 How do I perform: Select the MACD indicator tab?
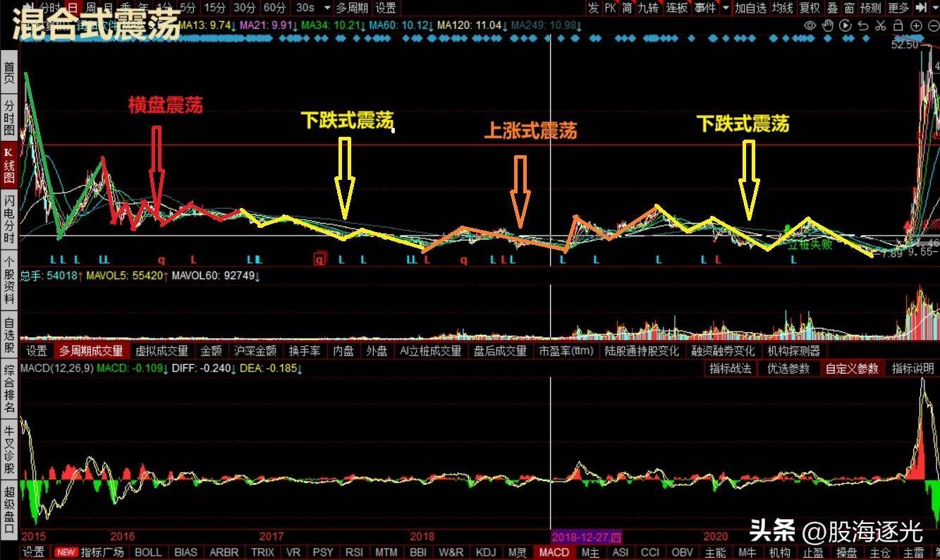click(x=554, y=552)
